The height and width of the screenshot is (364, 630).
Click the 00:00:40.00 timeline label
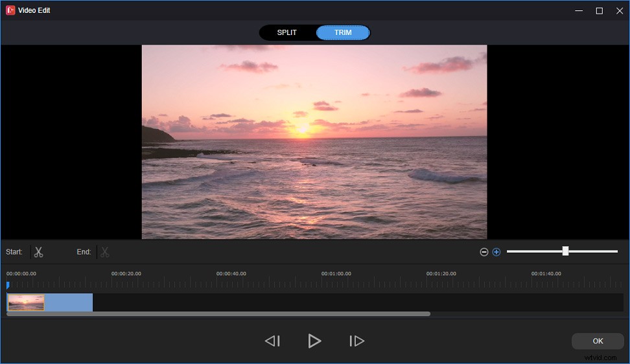(231, 274)
